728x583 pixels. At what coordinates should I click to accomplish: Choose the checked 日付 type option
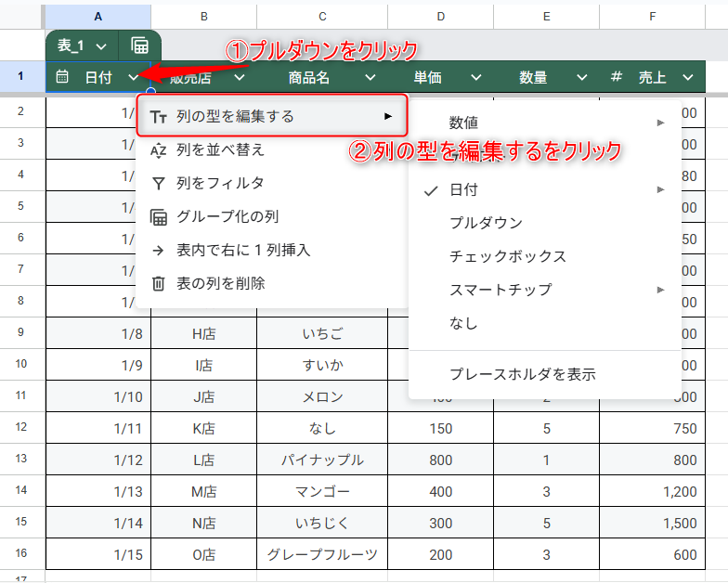coord(464,189)
